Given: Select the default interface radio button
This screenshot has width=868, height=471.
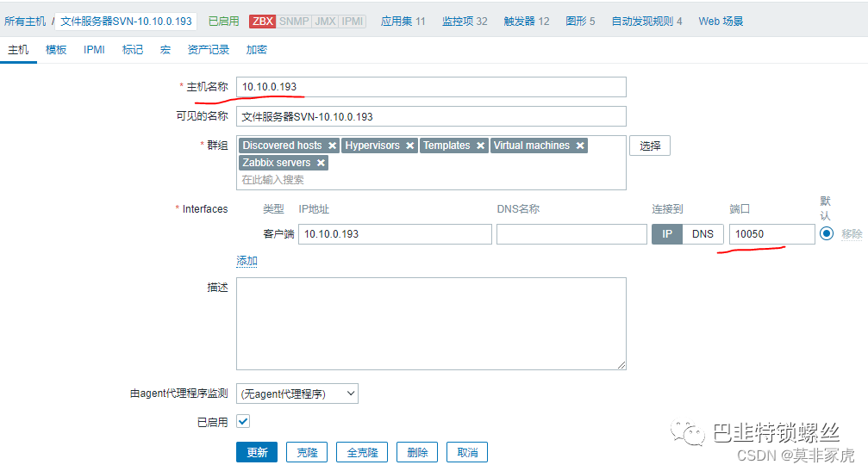Looking at the screenshot, I should tap(827, 233).
